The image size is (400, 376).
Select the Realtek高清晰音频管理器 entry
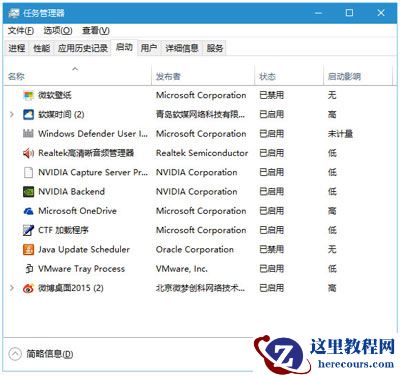point(86,153)
